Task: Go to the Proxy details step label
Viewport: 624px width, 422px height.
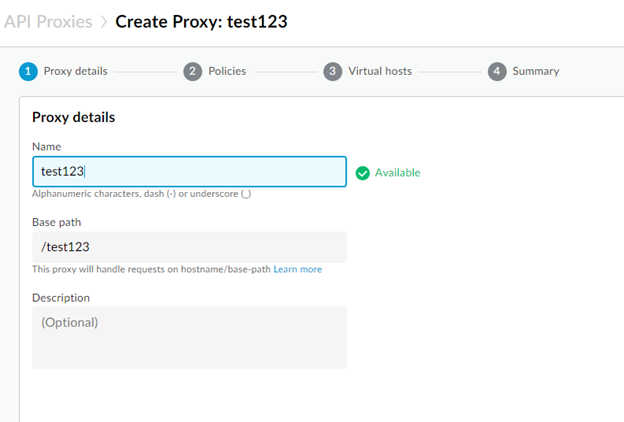Action: pyautogui.click(x=75, y=71)
